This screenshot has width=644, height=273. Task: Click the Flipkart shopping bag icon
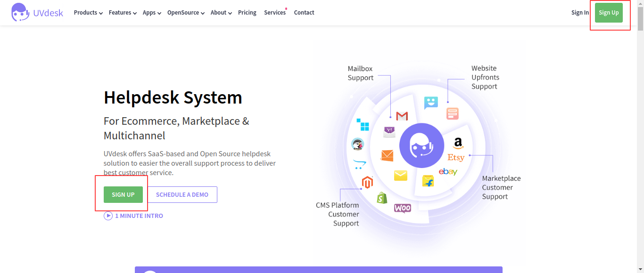[428, 181]
